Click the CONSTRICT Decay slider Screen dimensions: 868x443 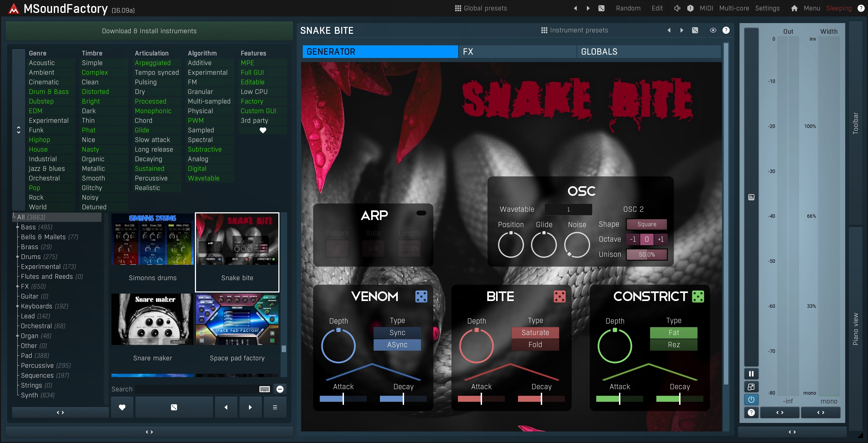pos(680,399)
